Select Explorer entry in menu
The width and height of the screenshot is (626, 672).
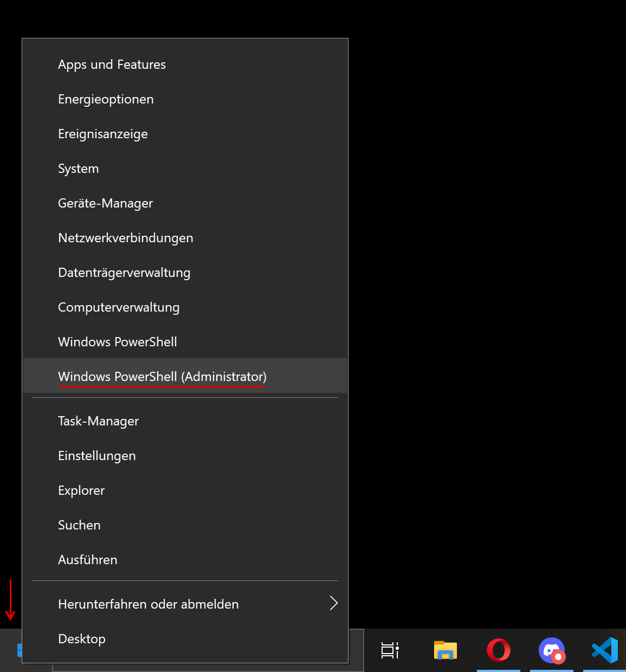coord(185,490)
